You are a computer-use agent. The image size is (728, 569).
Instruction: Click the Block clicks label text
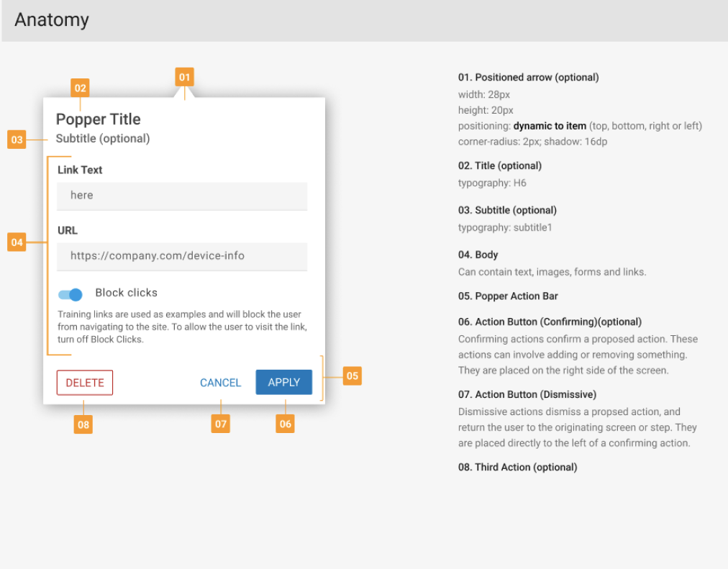click(126, 293)
